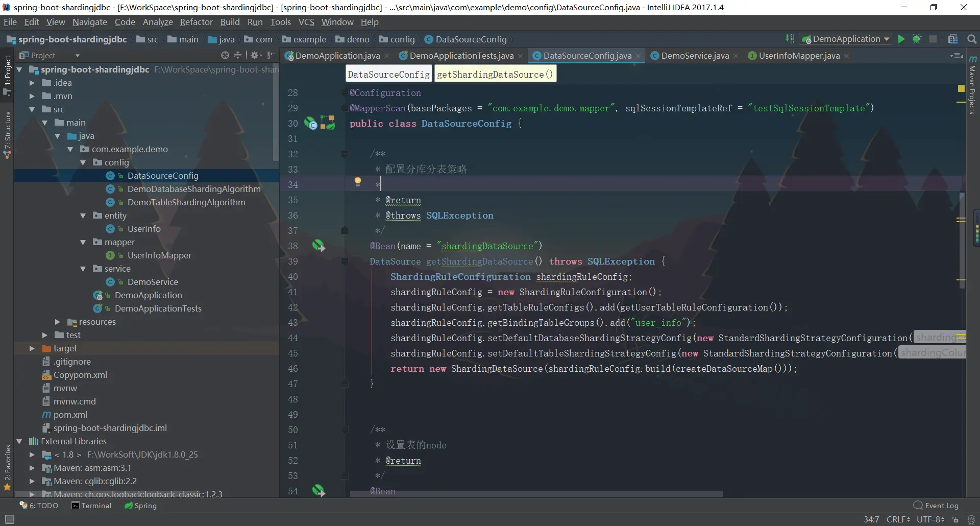Open the TODO tool window
Image resolution: width=980 pixels, height=526 pixels.
[x=39, y=506]
